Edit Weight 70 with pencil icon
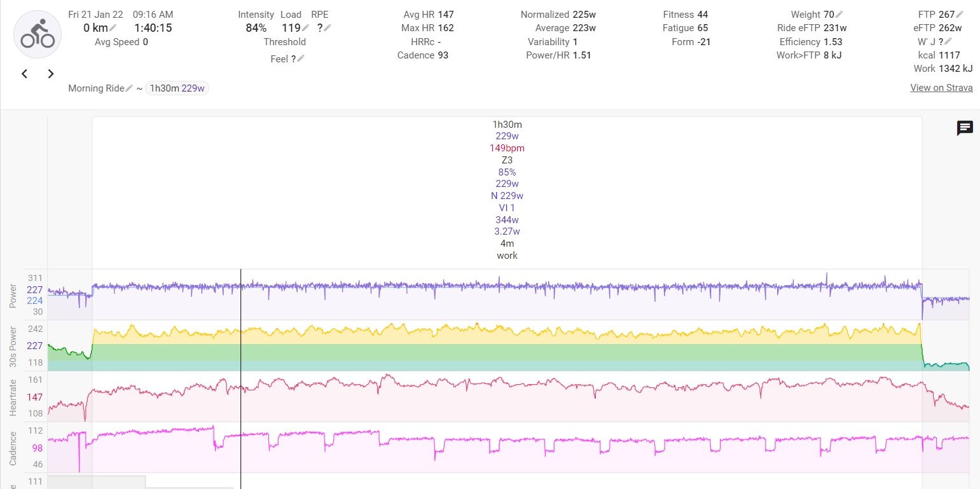Screen dimensions: 980x489 point(839,15)
